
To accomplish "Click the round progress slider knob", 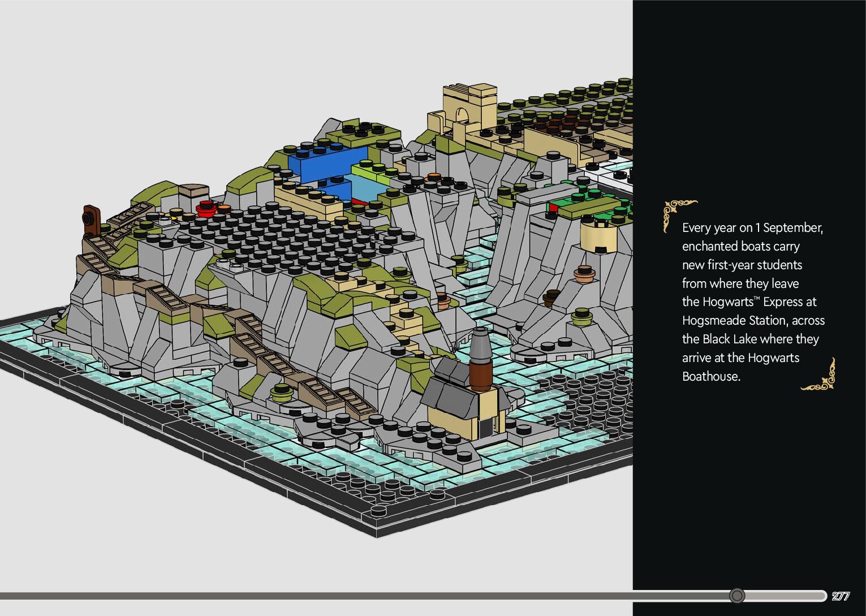I will click(x=736, y=596).
